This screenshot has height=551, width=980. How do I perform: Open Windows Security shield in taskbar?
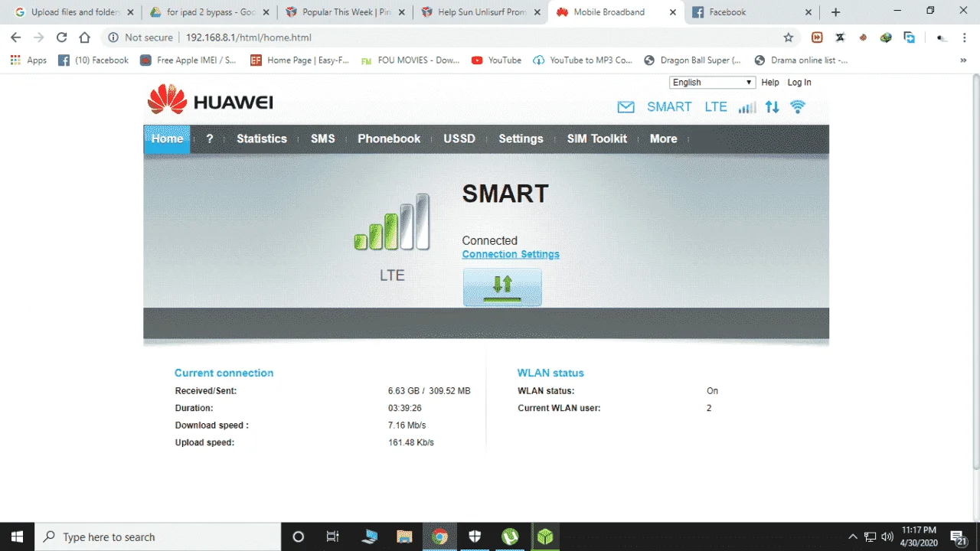pyautogui.click(x=475, y=536)
